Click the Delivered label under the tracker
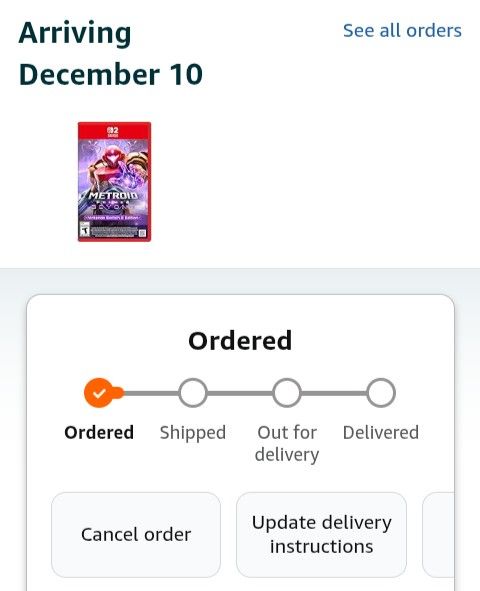Viewport: 480px width, 591px height. click(x=381, y=432)
